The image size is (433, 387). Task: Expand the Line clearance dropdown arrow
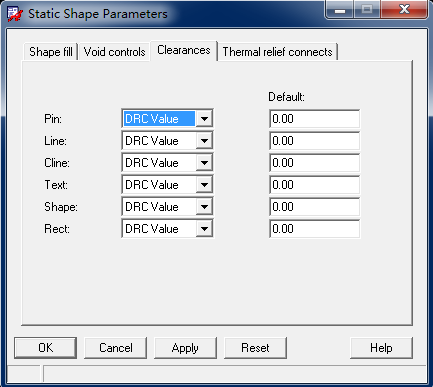coord(204,141)
